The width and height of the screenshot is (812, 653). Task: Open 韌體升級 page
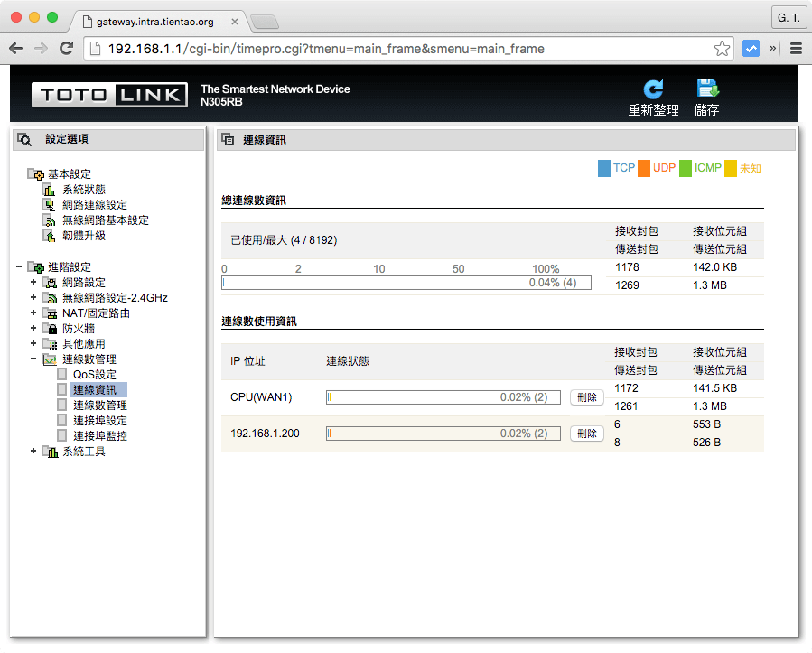tap(83, 236)
